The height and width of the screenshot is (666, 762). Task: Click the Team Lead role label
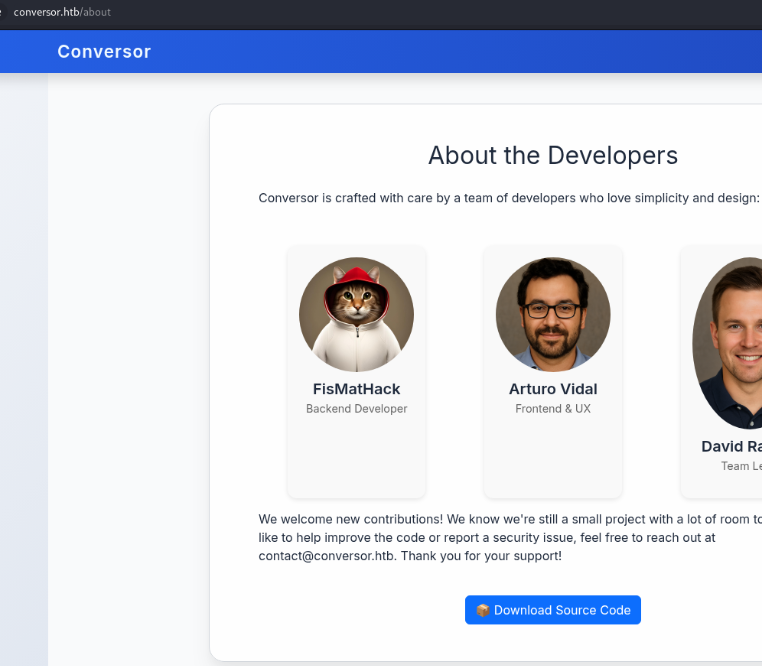pyautogui.click(x=741, y=466)
